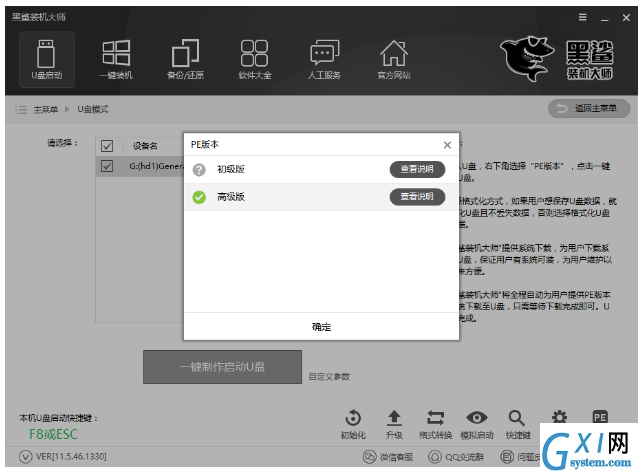Click 一键制作启动U盘 button
This screenshot has height=471, width=638.
tap(222, 367)
